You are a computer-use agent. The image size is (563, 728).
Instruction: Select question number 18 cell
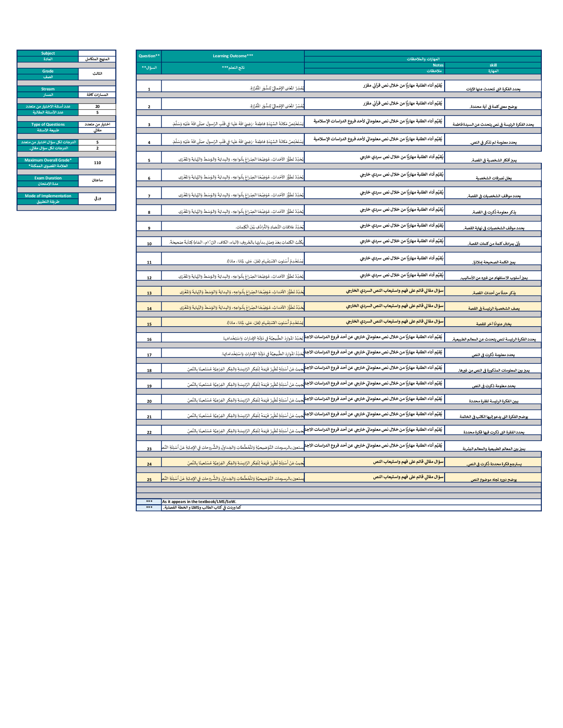pyautogui.click(x=149, y=370)
